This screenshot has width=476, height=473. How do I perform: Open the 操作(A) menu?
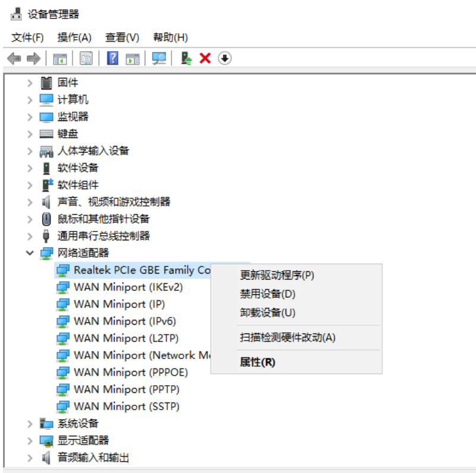[74, 37]
